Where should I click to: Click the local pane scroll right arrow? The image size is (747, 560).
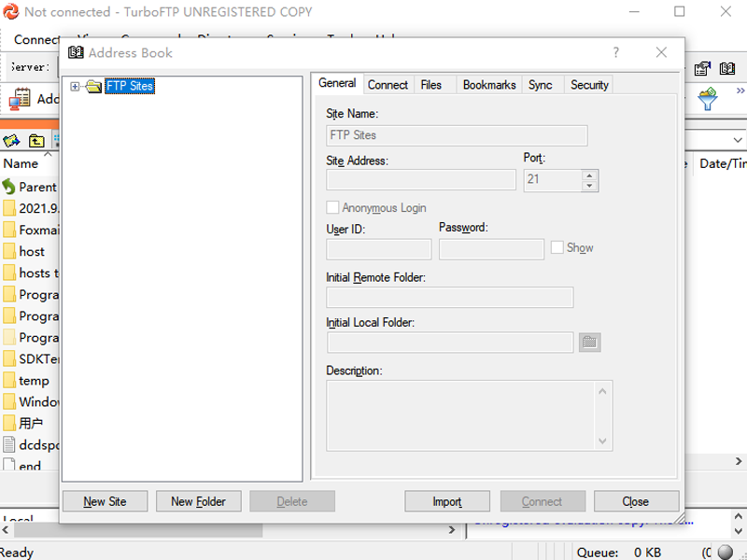point(451,530)
